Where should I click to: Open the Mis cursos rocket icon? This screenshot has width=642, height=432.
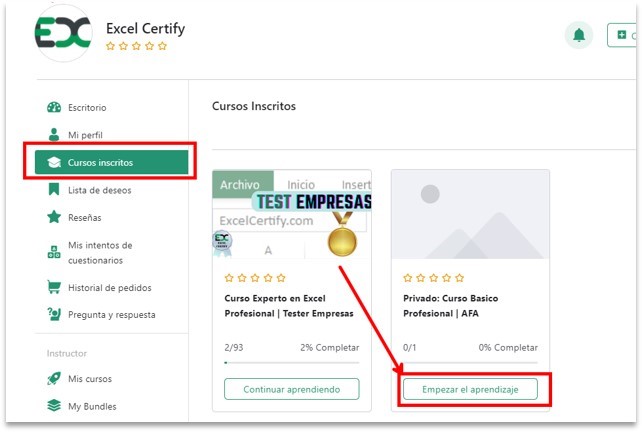pos(54,378)
